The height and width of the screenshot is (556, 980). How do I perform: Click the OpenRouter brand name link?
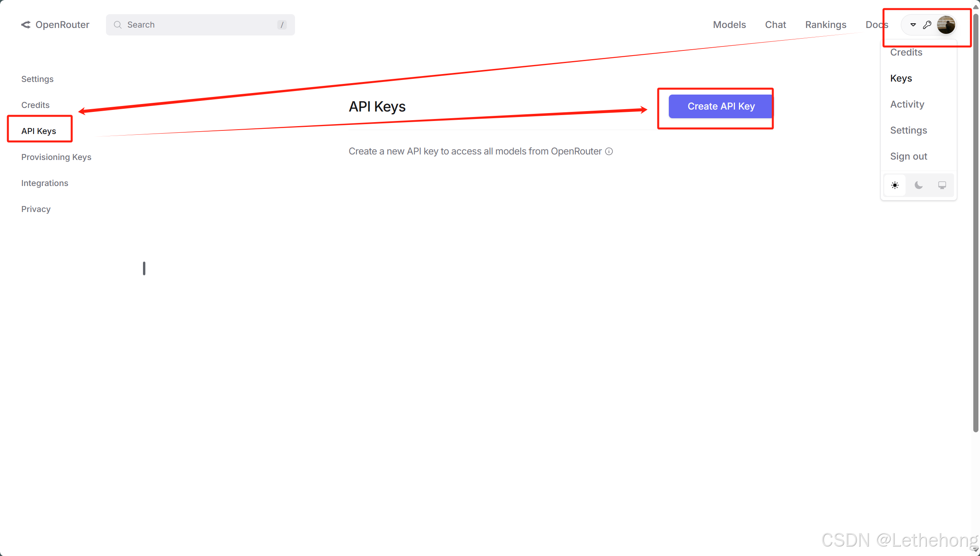click(x=62, y=25)
